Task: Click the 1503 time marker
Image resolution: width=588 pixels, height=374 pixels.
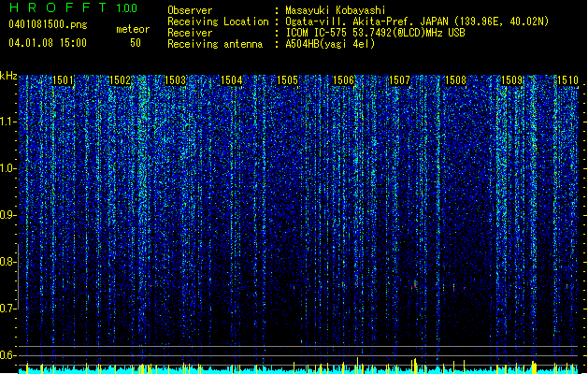Action: coord(175,80)
